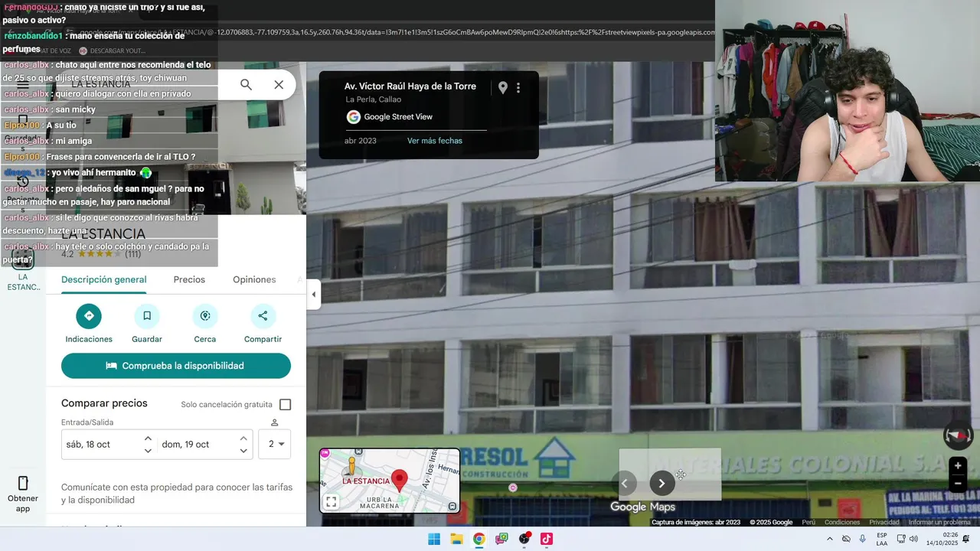Click the Obtener app phone icon
The height and width of the screenshot is (551, 980).
click(x=23, y=483)
